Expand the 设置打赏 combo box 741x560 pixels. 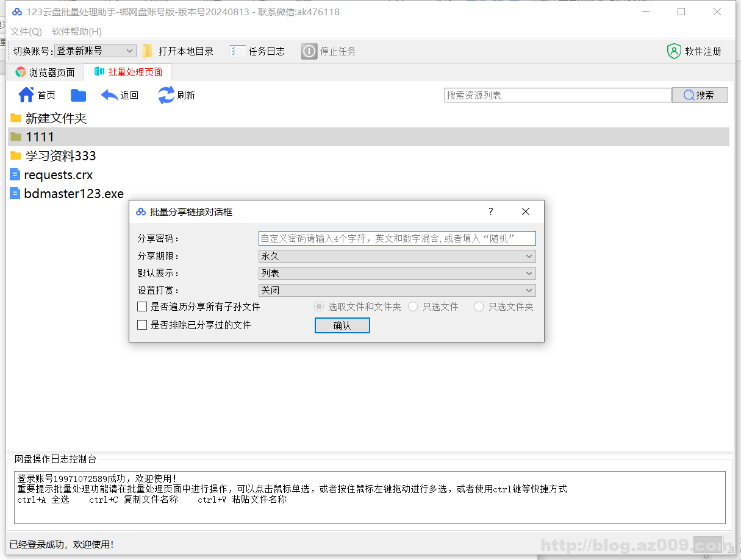click(397, 291)
